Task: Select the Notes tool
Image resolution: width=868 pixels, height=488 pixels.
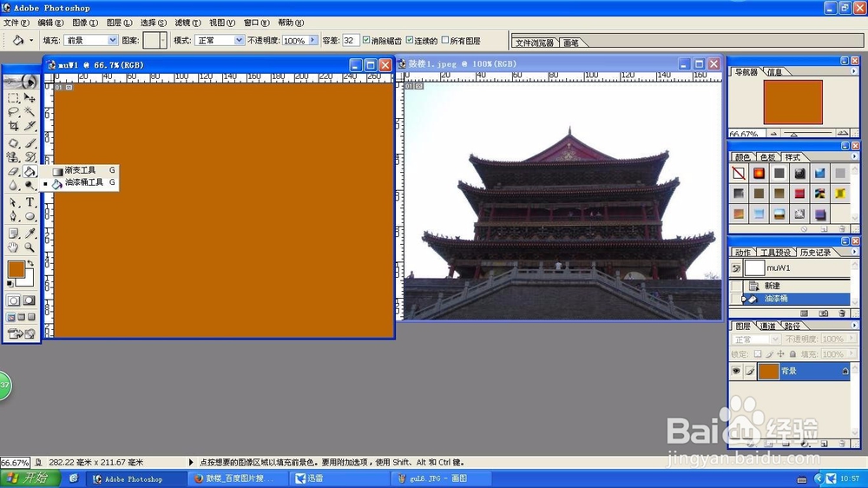Action: coord(13,234)
